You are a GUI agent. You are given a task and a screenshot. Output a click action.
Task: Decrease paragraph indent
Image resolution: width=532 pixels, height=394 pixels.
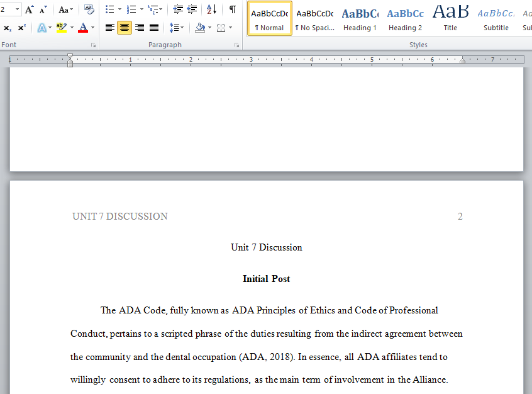pos(178,9)
